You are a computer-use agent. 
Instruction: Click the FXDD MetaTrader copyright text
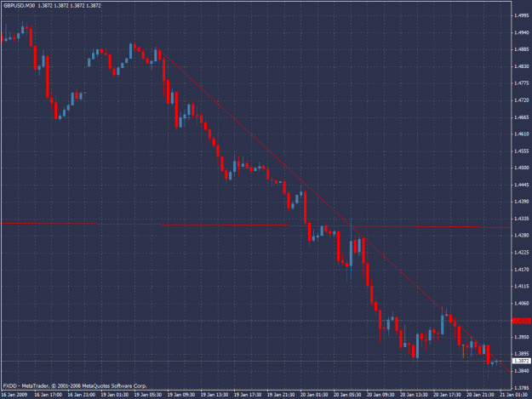tap(75, 386)
